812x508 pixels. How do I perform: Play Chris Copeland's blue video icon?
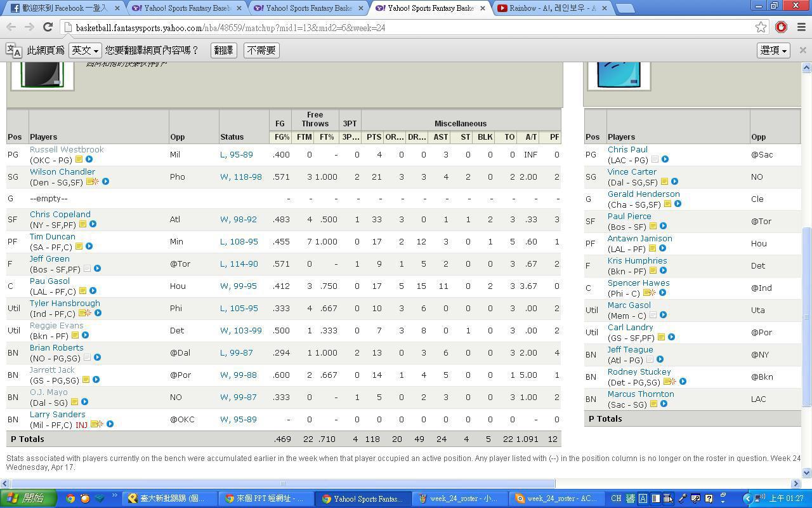tap(93, 224)
